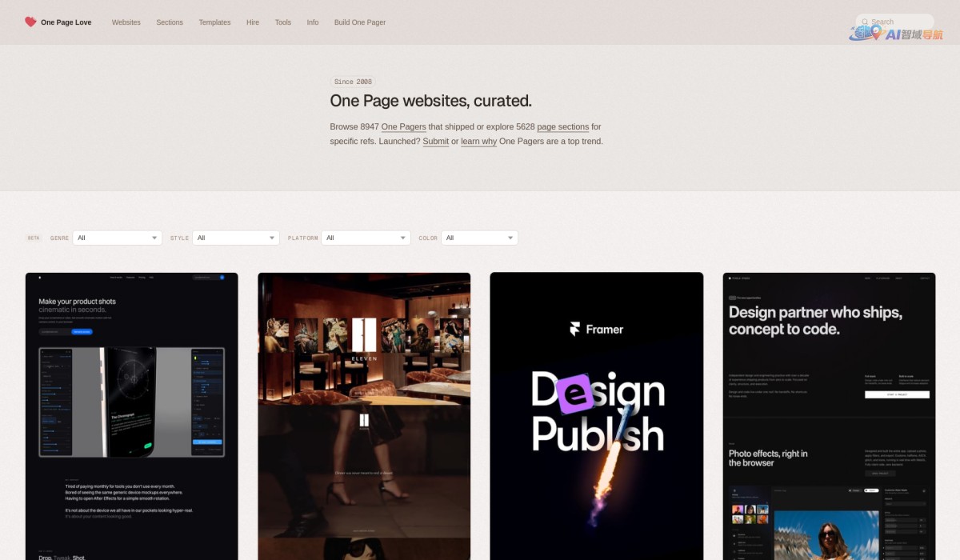Open the Platform filter dropdown
Image resolution: width=960 pixels, height=560 pixels.
(366, 238)
